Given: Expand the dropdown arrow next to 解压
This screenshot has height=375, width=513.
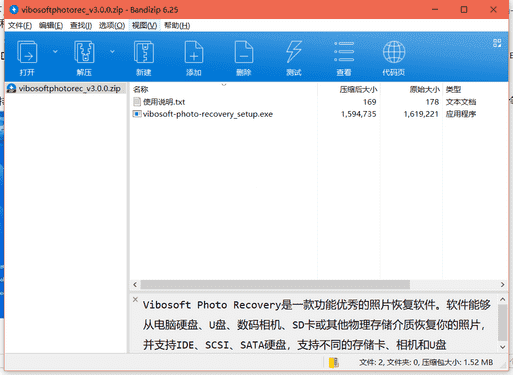Looking at the screenshot, I should [112, 51].
